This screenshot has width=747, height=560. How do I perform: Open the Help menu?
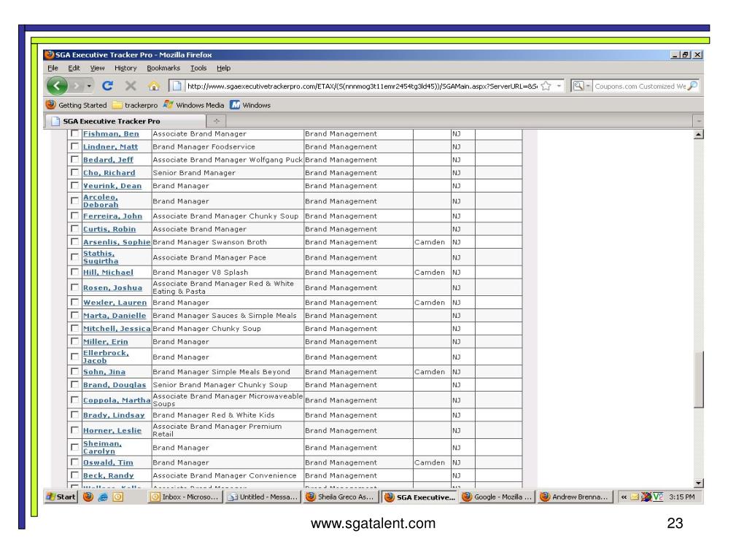tap(223, 68)
